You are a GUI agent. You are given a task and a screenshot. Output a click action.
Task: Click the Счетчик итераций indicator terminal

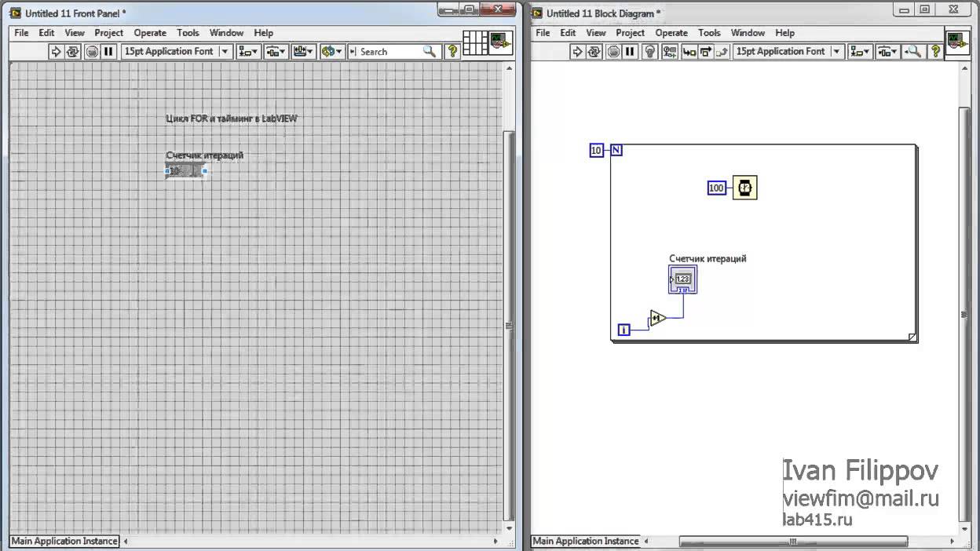tap(682, 279)
